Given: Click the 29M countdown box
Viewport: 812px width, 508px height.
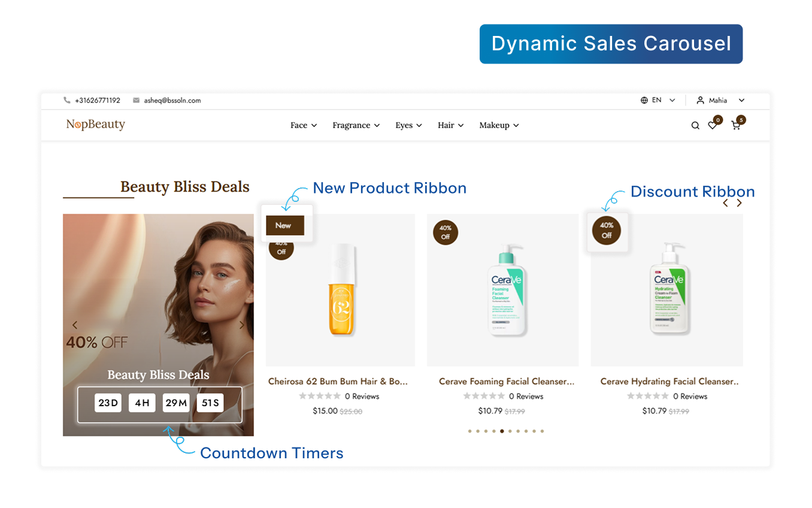Looking at the screenshot, I should 176,403.
